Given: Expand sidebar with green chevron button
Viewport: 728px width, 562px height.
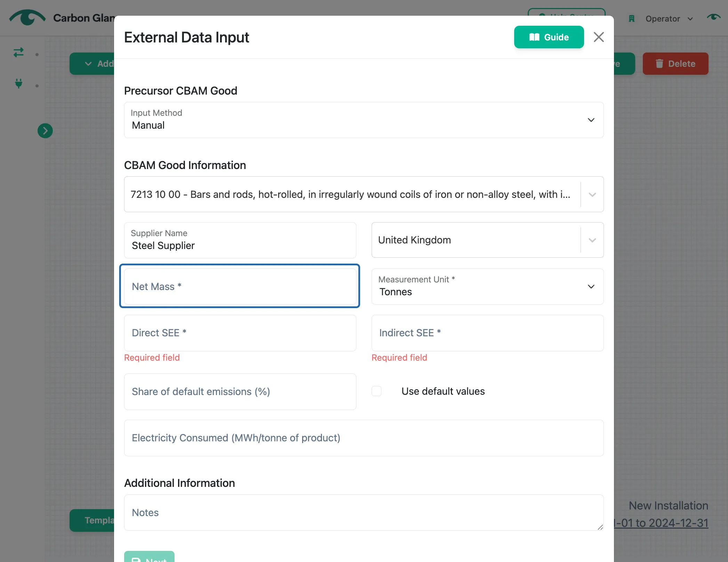Looking at the screenshot, I should (45, 131).
